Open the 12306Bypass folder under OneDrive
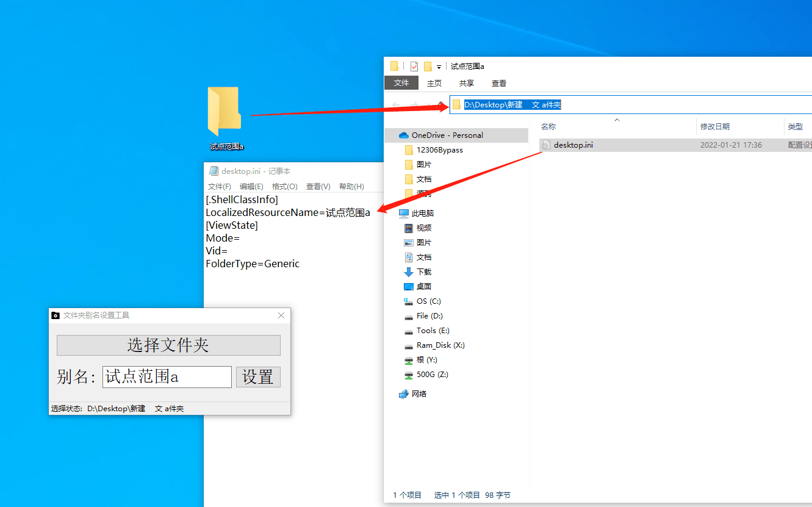Image resolution: width=812 pixels, height=507 pixels. 439,150
